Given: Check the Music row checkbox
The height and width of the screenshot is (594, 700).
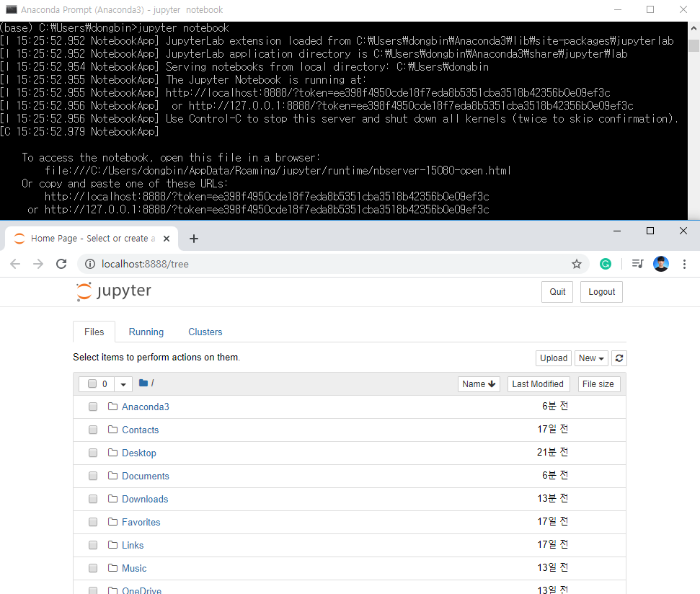Looking at the screenshot, I should pyautogui.click(x=93, y=568).
